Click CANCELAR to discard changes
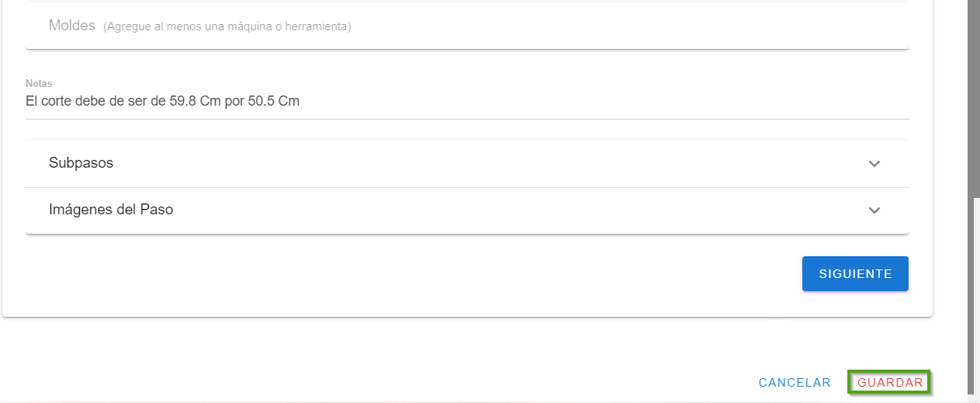This screenshot has width=980, height=403. click(x=795, y=383)
